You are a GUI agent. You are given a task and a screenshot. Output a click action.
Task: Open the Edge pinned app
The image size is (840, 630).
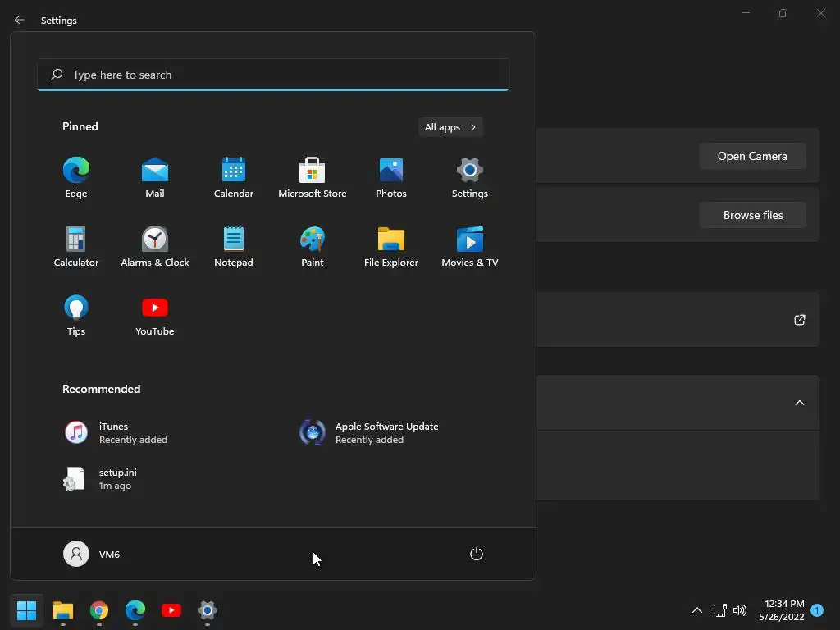(76, 178)
